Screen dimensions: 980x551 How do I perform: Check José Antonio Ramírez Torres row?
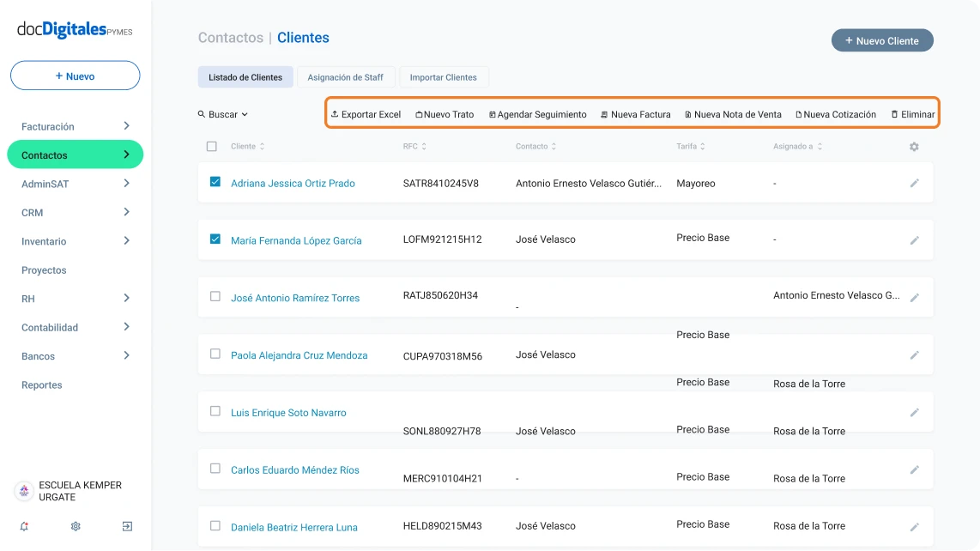pos(215,296)
